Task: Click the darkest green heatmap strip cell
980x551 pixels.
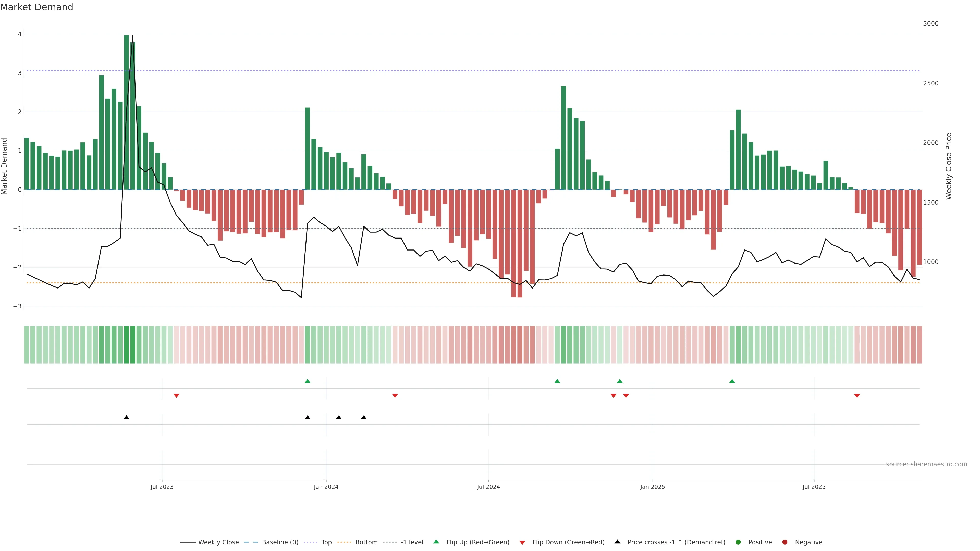Action: click(127, 345)
